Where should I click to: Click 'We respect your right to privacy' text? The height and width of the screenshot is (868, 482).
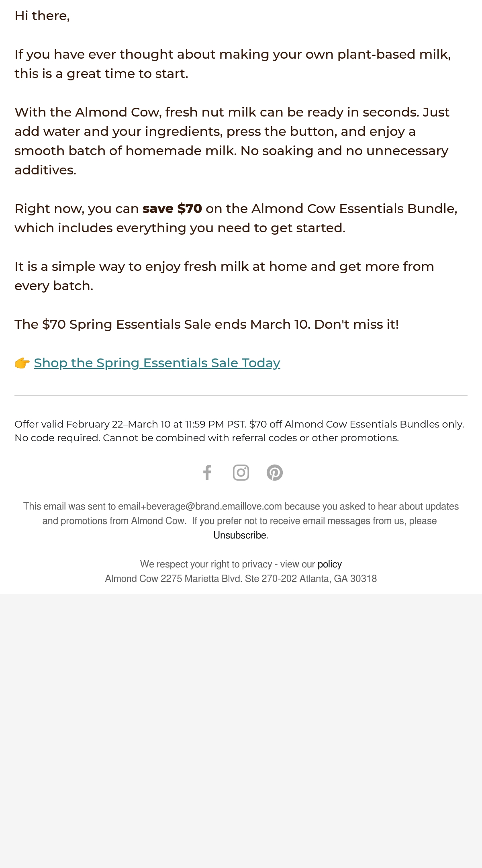[206, 564]
